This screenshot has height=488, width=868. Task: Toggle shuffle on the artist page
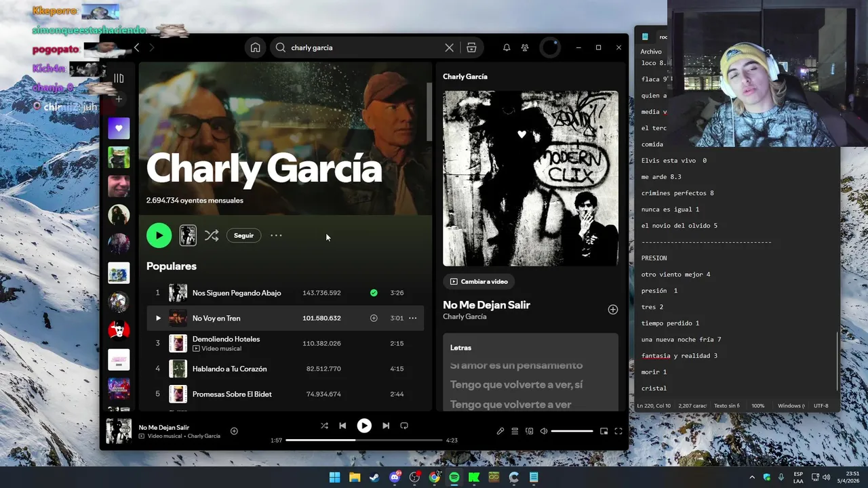point(212,235)
